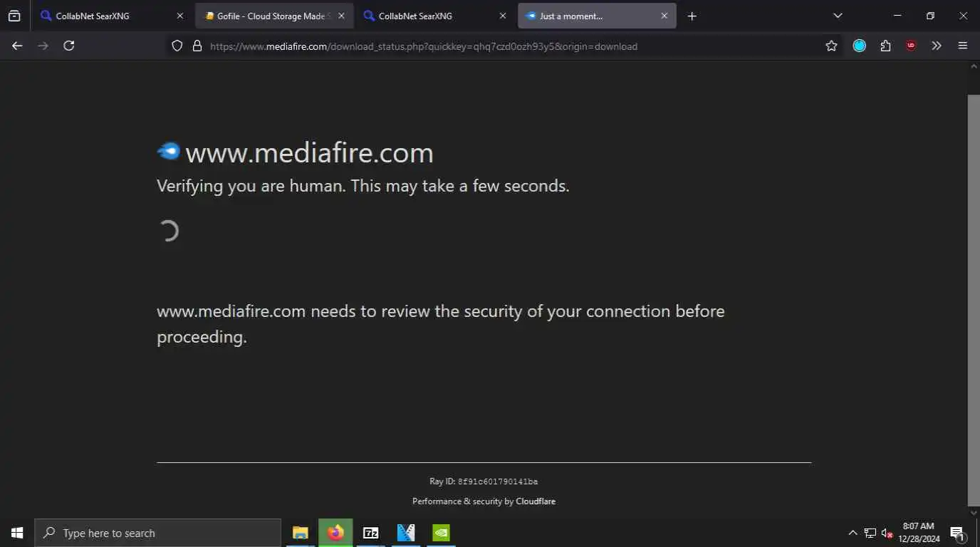Open notification center icon
The width and height of the screenshot is (980, 547).
point(957,533)
